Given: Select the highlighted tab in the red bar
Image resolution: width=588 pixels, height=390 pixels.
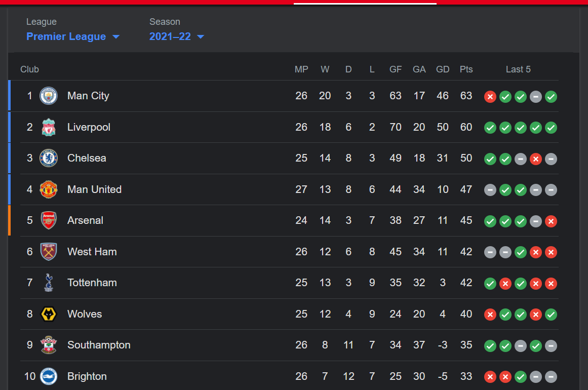Looking at the screenshot, I should [365, 2].
